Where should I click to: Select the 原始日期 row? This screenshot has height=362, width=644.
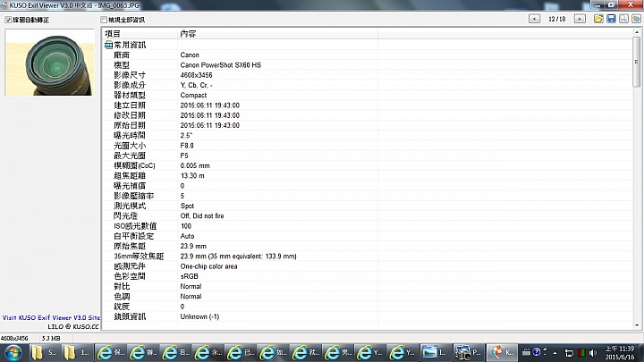[x=368, y=125]
